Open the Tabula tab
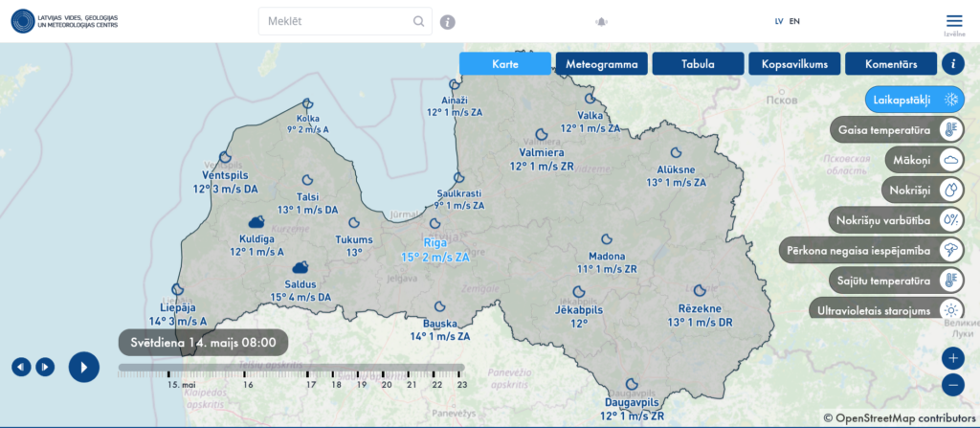 [x=698, y=64]
